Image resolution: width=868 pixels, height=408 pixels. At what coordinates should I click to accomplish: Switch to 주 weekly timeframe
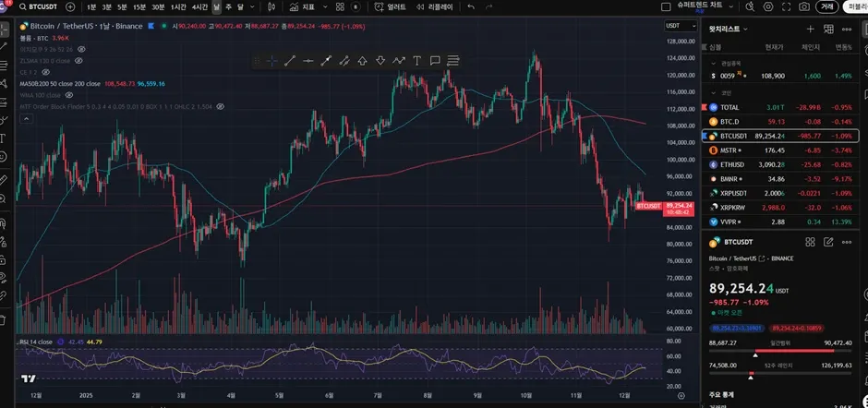229,6
